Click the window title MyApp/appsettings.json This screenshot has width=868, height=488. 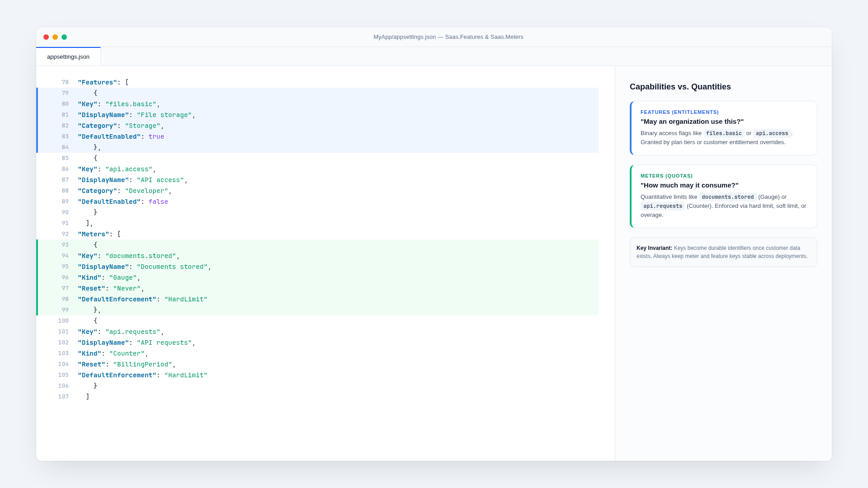pyautogui.click(x=448, y=37)
